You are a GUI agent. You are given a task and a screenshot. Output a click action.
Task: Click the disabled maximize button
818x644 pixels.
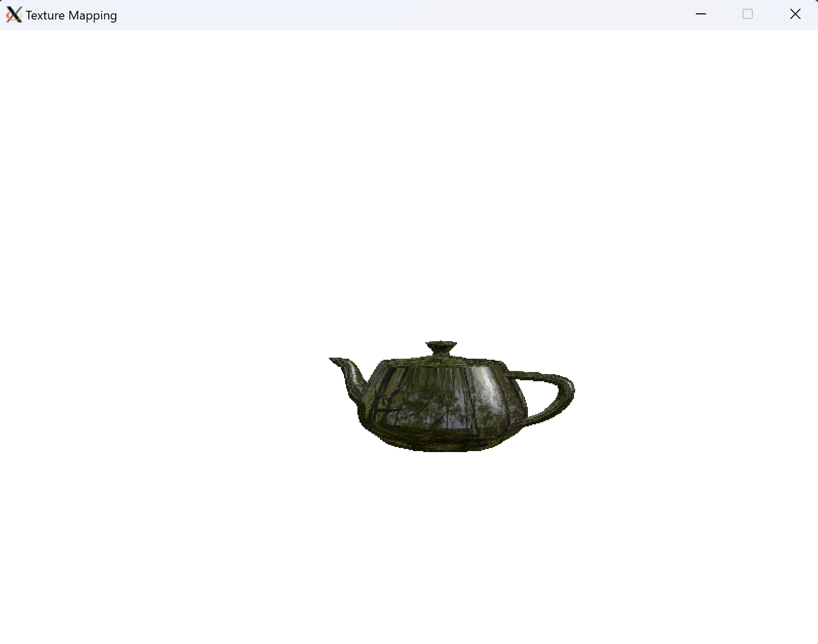pos(748,14)
